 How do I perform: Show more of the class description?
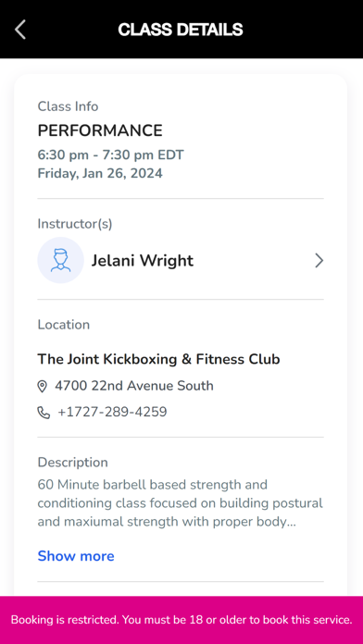click(x=76, y=556)
